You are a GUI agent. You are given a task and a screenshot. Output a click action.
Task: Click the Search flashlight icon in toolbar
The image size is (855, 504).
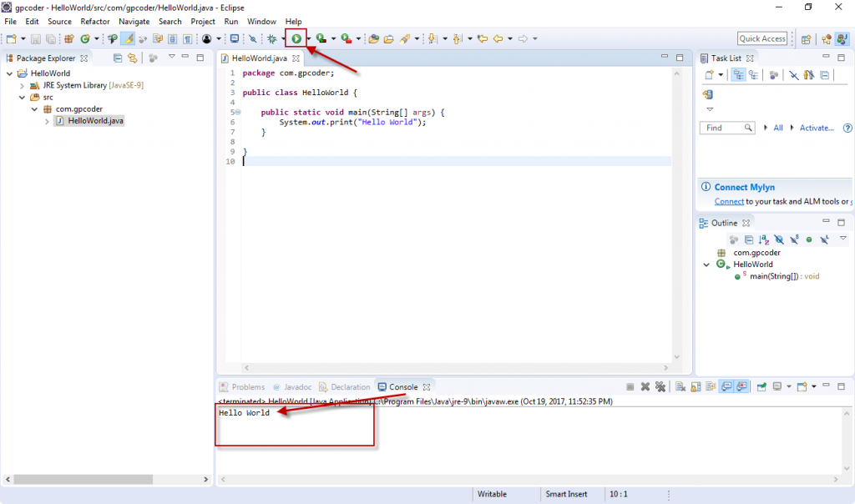405,38
